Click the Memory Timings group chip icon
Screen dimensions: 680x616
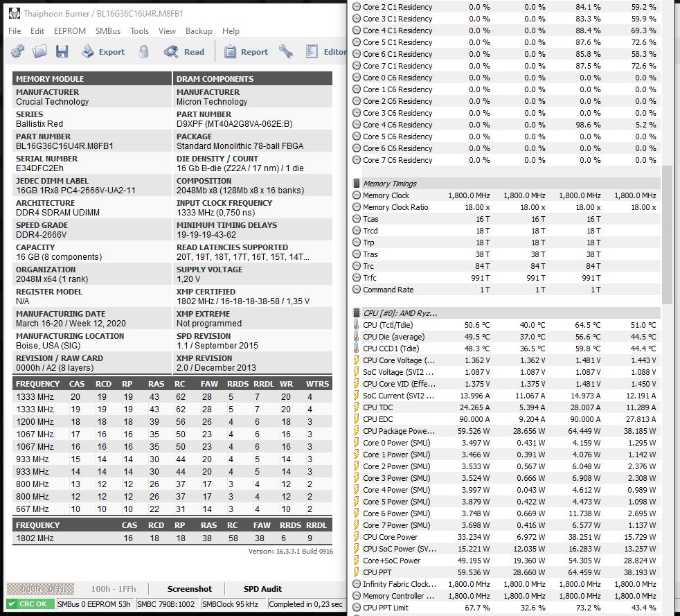357,183
